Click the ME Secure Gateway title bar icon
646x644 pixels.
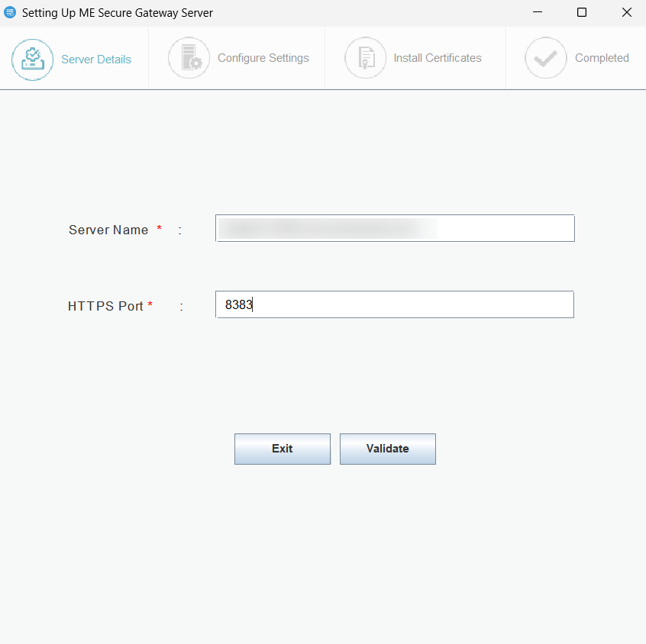11,12
